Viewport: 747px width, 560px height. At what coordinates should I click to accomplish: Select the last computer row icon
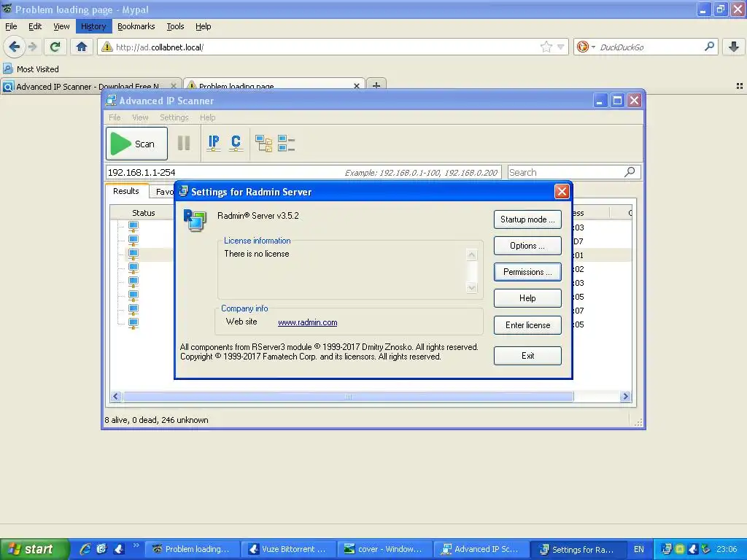pos(133,323)
